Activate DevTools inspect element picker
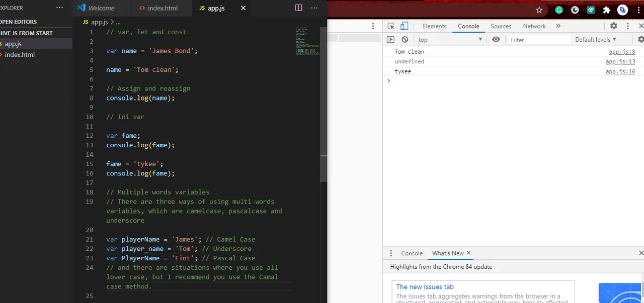Viewport: 644px width, 303px height. [x=391, y=26]
